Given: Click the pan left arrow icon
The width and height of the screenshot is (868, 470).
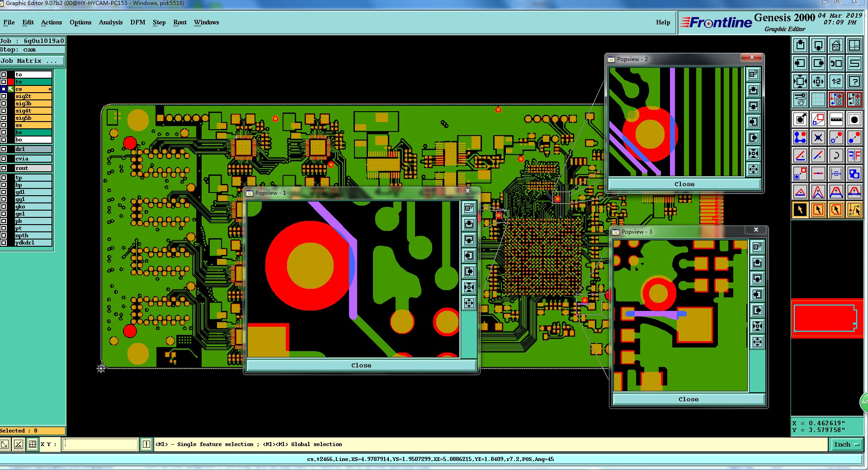Looking at the screenshot, I should [x=800, y=63].
